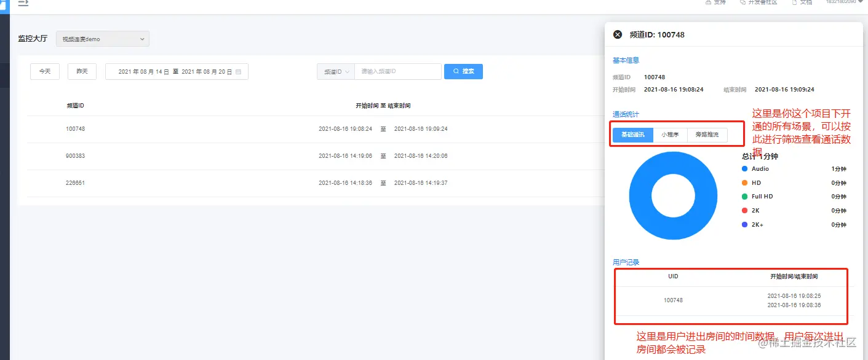The width and height of the screenshot is (868, 360).
Task: Click the 用户记录 section heading
Action: click(x=626, y=262)
